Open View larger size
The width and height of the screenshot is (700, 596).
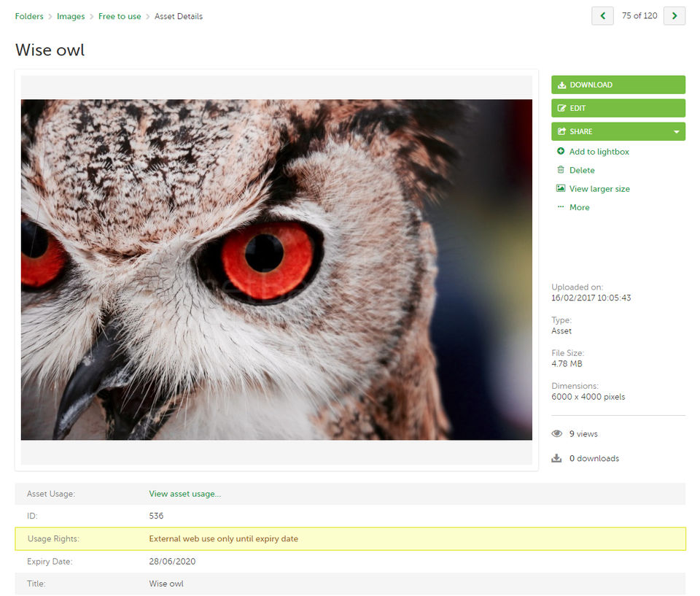coord(599,189)
